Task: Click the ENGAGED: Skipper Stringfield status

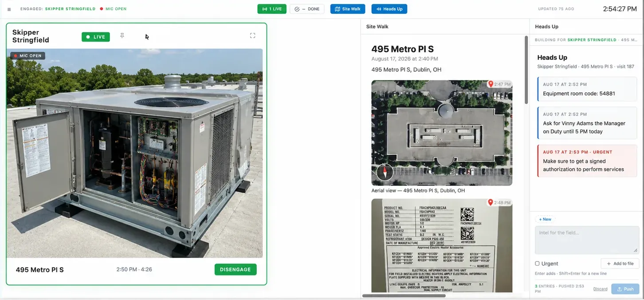Action: 58,9
